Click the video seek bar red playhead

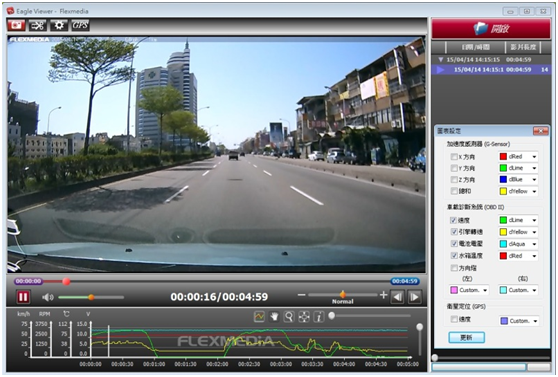pyautogui.click(x=66, y=282)
